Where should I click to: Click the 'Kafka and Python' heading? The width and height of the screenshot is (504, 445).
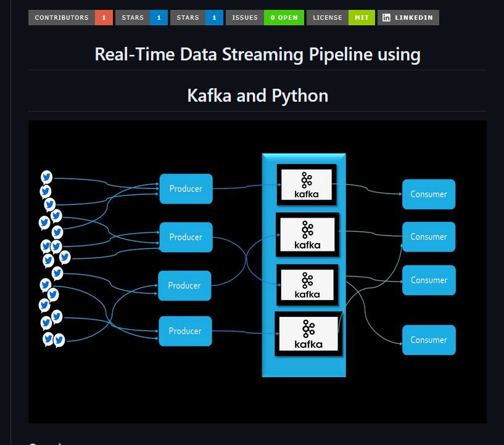click(x=257, y=96)
